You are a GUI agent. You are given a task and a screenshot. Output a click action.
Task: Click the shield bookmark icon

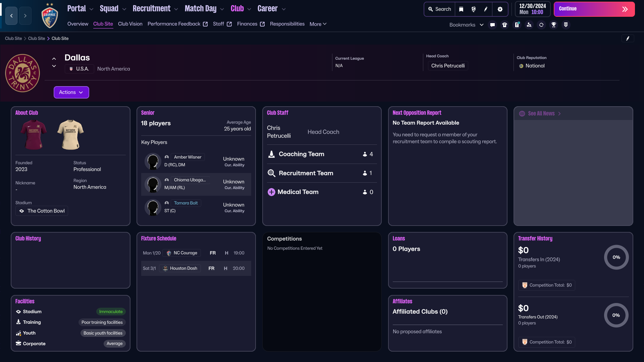pyautogui.click(x=566, y=25)
